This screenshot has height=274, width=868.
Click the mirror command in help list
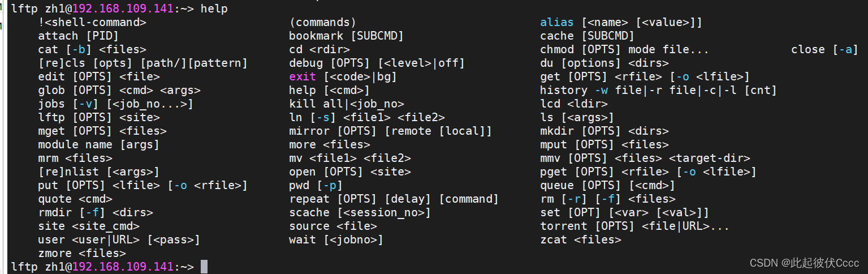pos(309,131)
